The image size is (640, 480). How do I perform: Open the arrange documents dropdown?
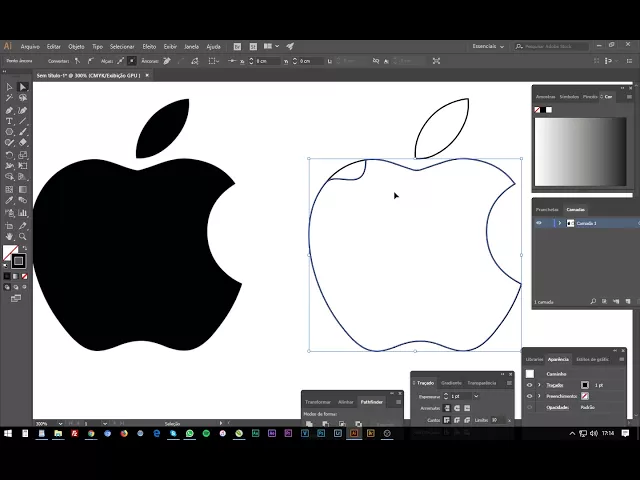tap(271, 47)
